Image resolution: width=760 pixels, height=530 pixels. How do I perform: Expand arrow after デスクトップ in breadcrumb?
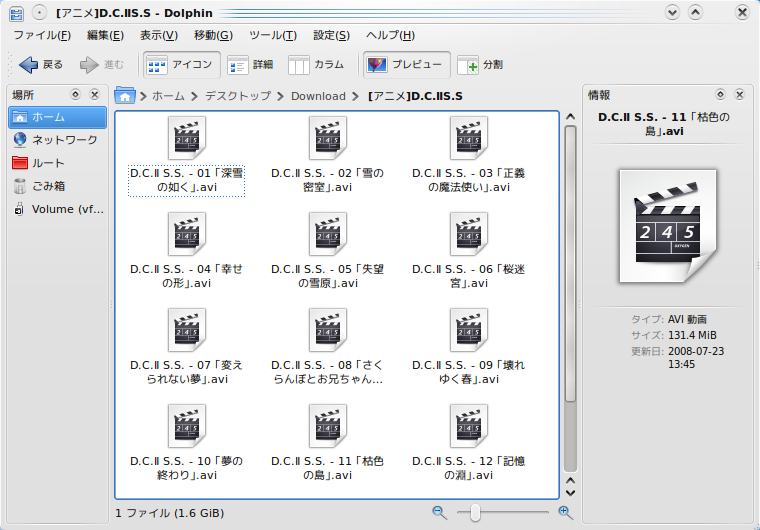(281, 96)
